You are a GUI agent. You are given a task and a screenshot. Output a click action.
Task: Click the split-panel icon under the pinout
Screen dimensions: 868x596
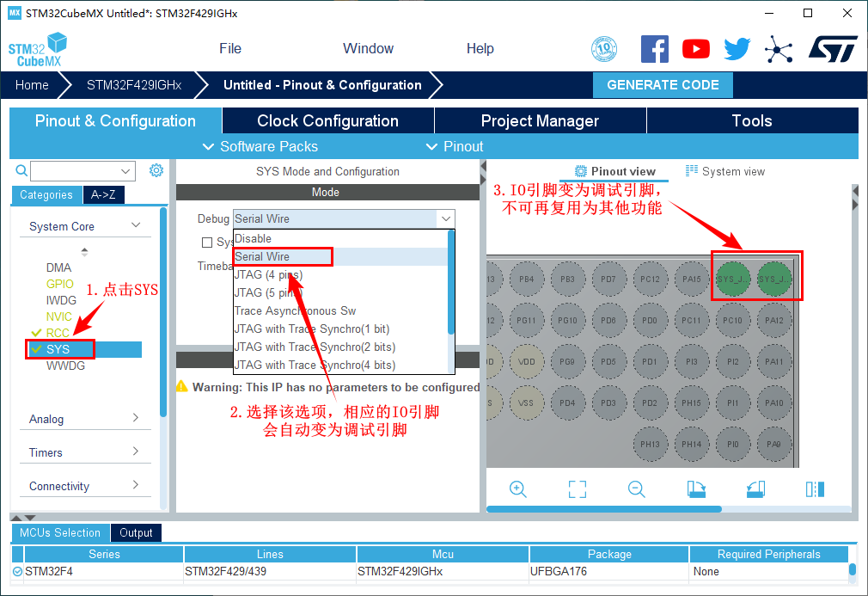coord(815,488)
